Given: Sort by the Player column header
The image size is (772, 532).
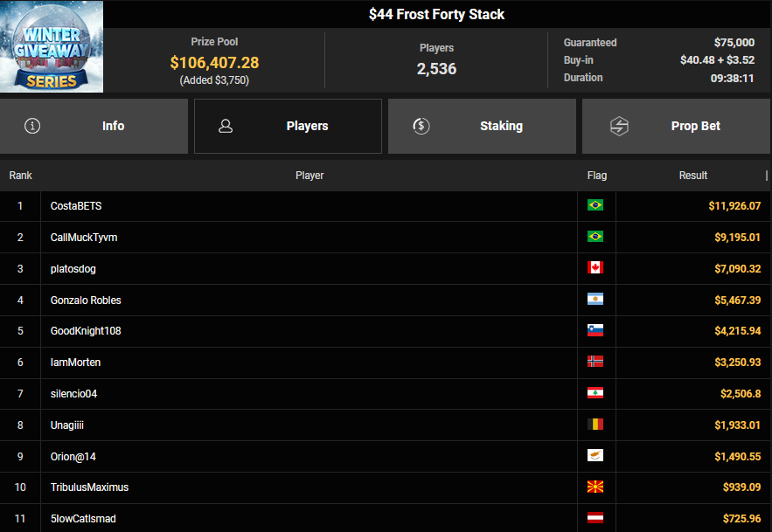Looking at the screenshot, I should 309,176.
